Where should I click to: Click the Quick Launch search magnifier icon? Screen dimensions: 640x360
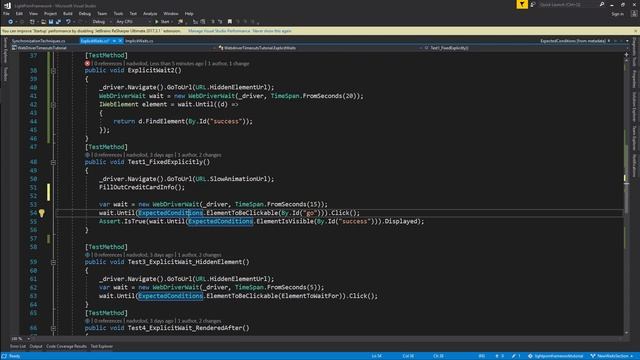[602, 4]
